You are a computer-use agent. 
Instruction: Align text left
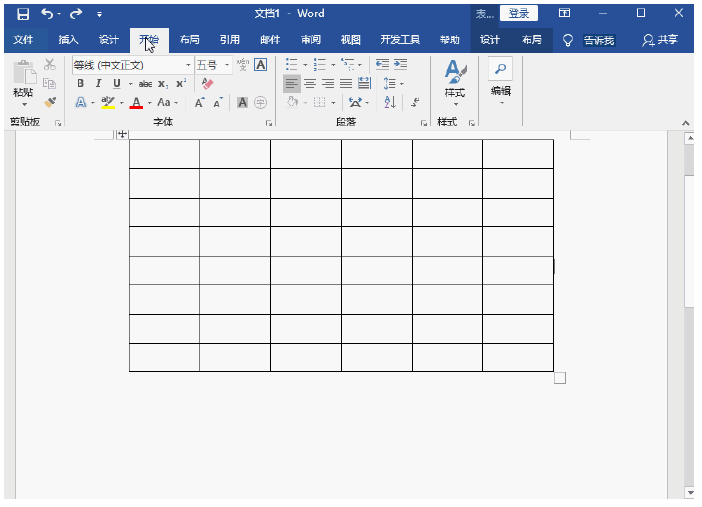(291, 83)
